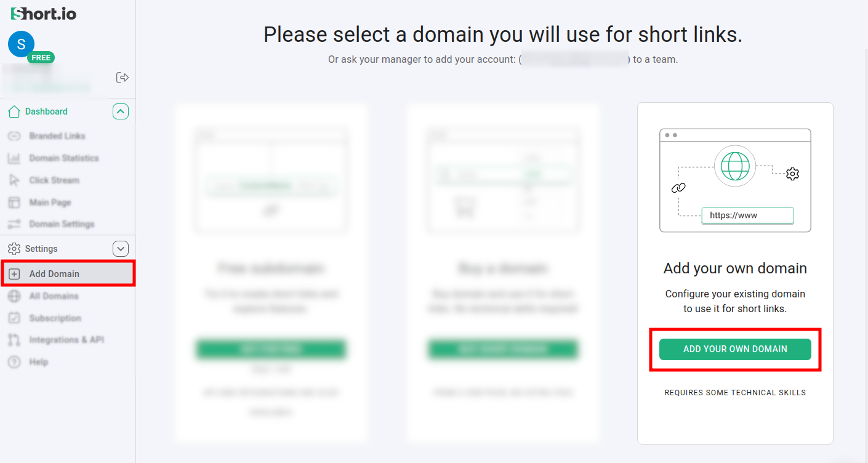Click the Dashboard home icon
868x463 pixels.
click(x=14, y=111)
